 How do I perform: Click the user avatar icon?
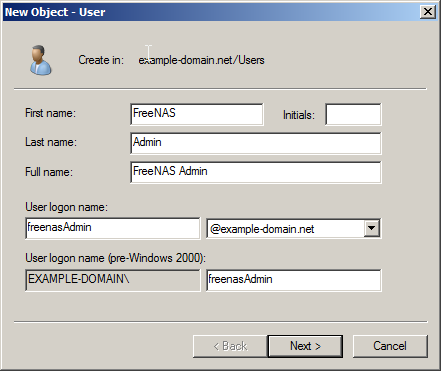[x=41, y=60]
